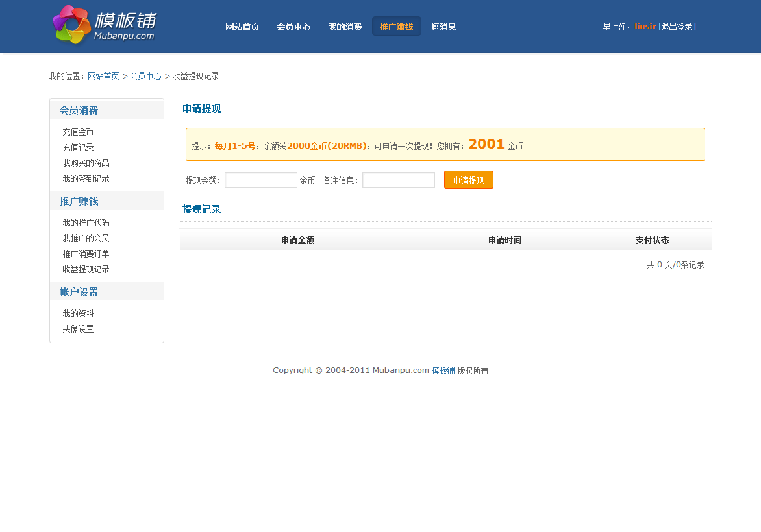
Task: Open 短消息 in the top navigation
Action: [443, 27]
